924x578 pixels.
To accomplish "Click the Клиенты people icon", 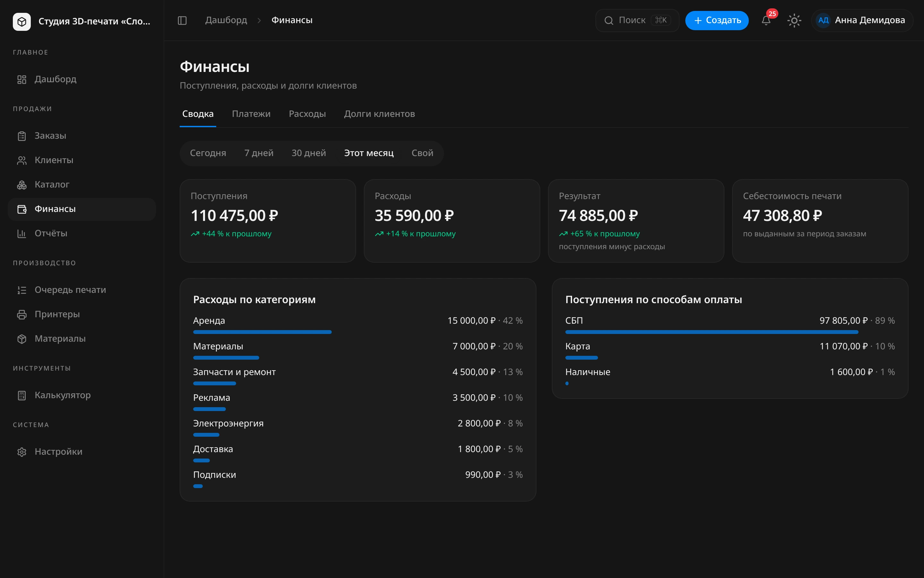I will [22, 161].
